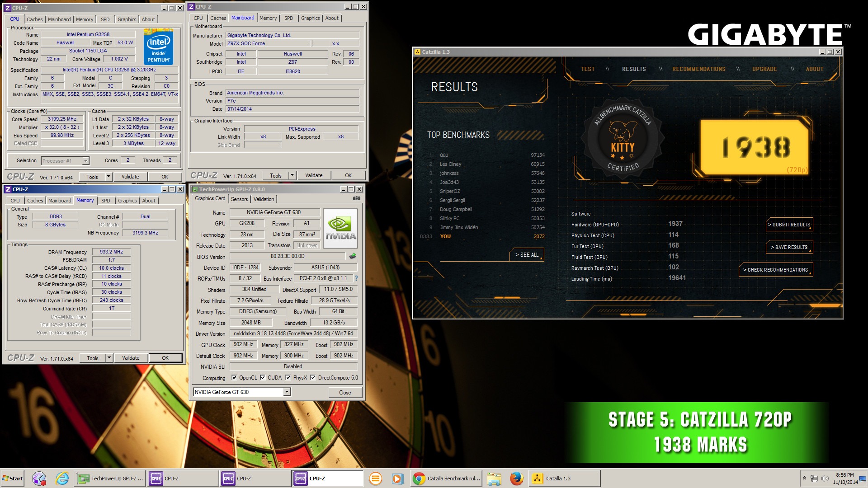The width and height of the screenshot is (868, 488).
Task: Click the Intel Pentium inside logo
Action: 158,47
